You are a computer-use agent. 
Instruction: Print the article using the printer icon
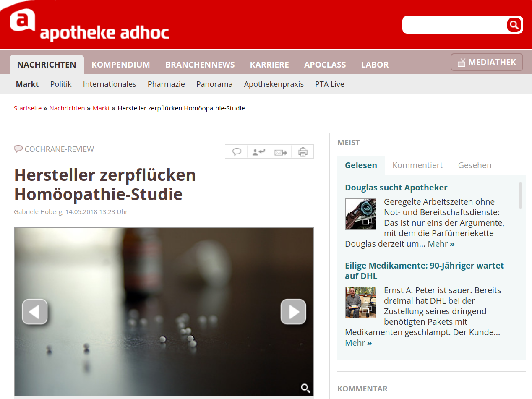pyautogui.click(x=303, y=152)
